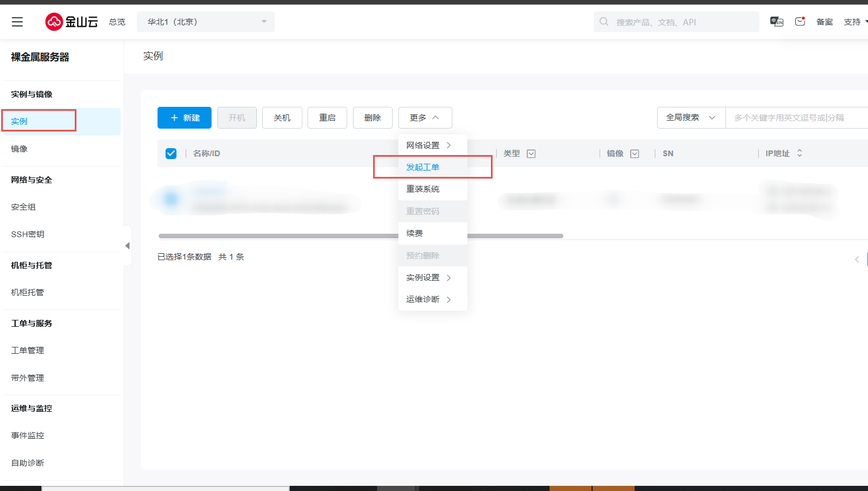
Task: Click the 新建 button
Action: [x=185, y=118]
